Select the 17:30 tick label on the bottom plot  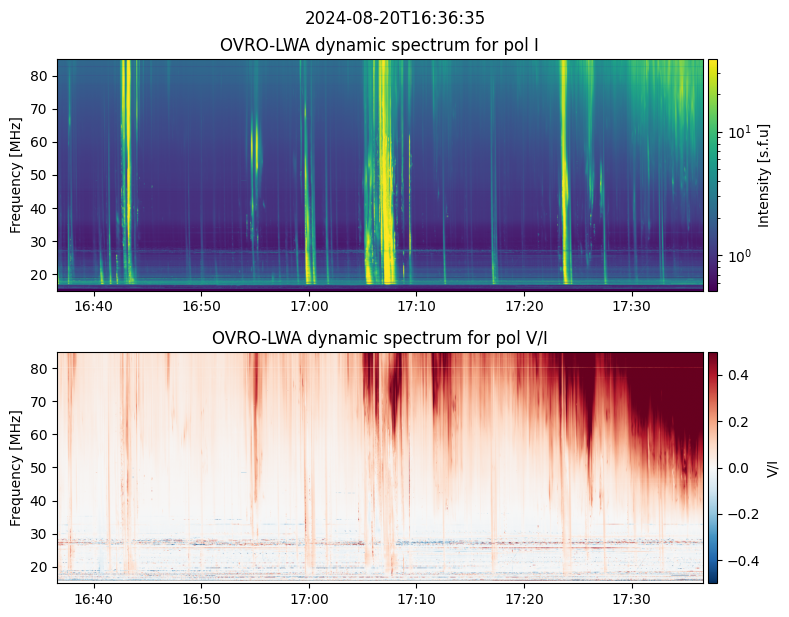coord(631,598)
